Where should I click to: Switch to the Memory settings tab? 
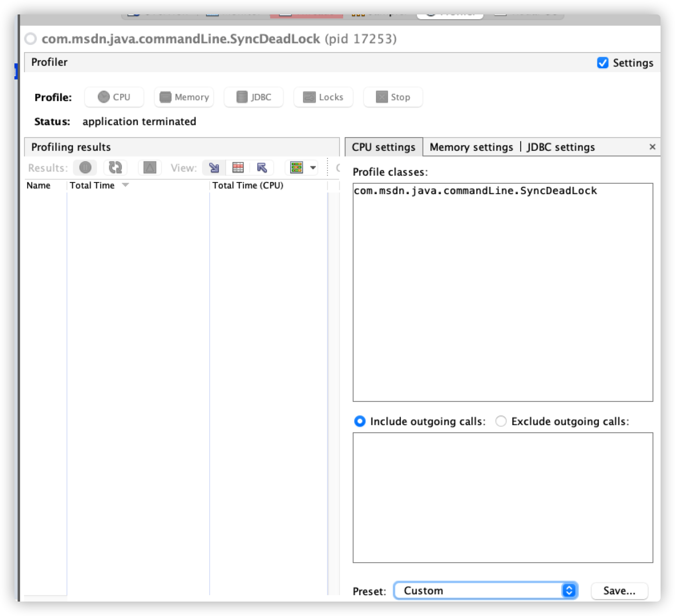pyautogui.click(x=471, y=147)
